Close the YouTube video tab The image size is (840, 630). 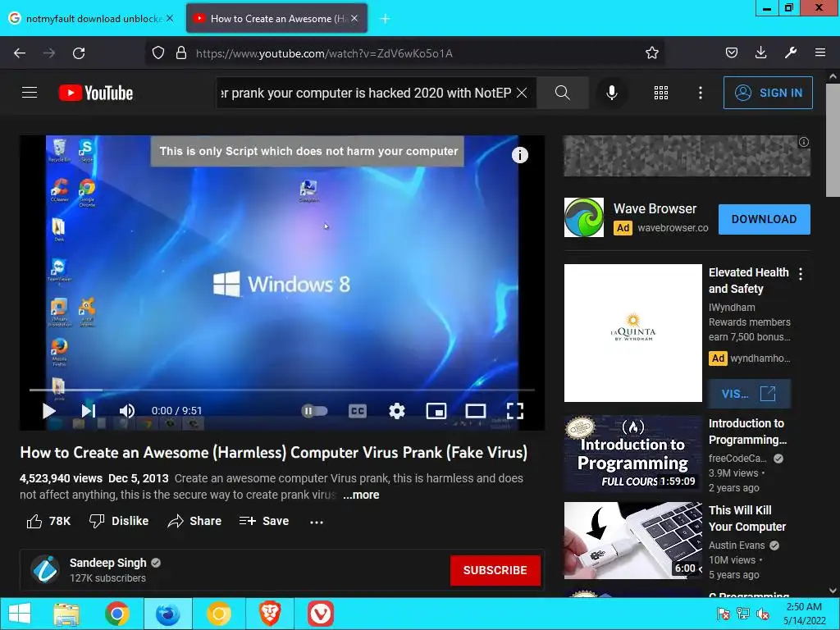point(354,18)
